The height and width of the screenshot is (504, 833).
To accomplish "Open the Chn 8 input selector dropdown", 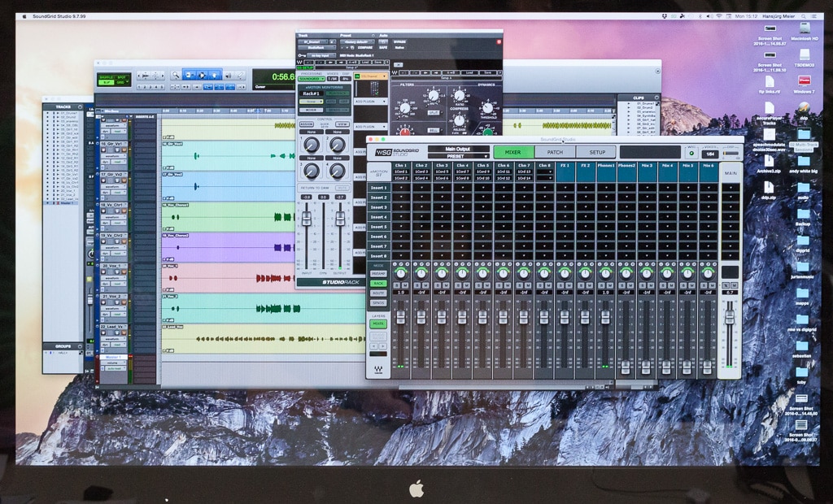I will (x=544, y=172).
